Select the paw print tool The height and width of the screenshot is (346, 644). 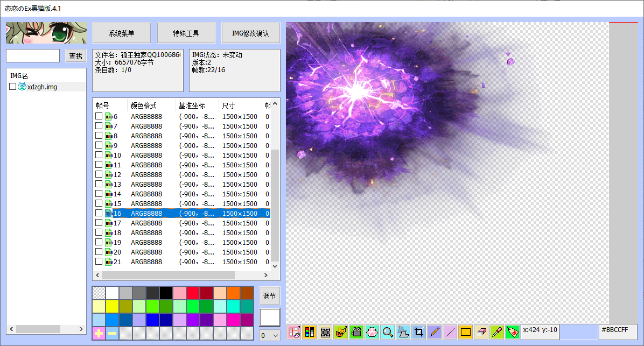click(372, 331)
